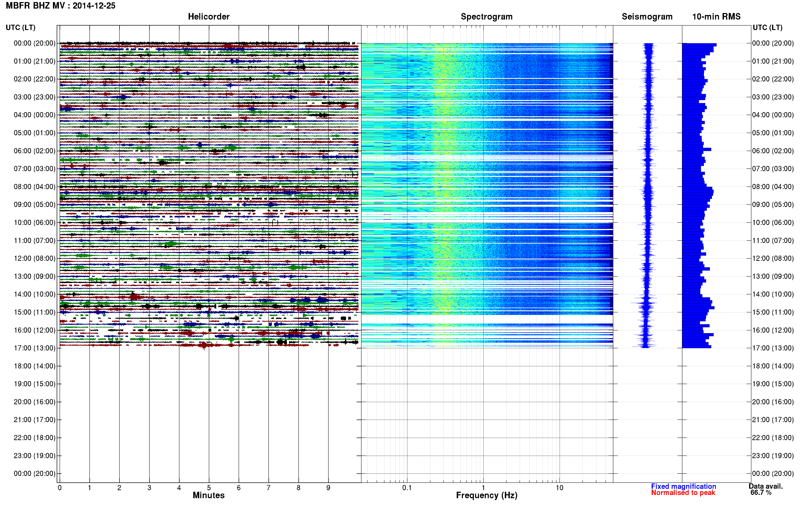This screenshot has width=812, height=508.
Task: Click the blue 'Fixed magnification' legend text
Action: click(684, 487)
